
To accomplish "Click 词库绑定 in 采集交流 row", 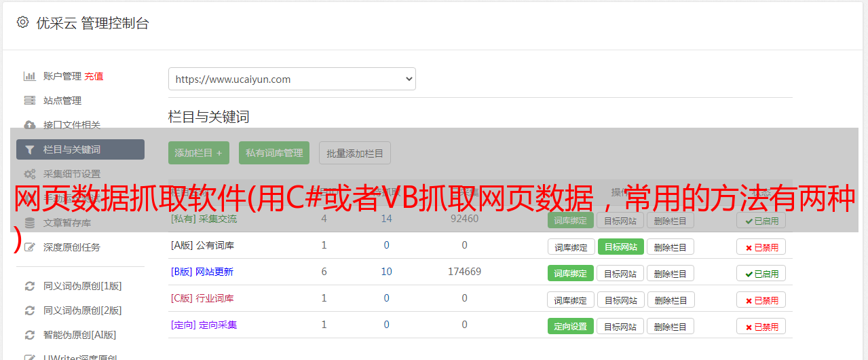I will pyautogui.click(x=571, y=220).
